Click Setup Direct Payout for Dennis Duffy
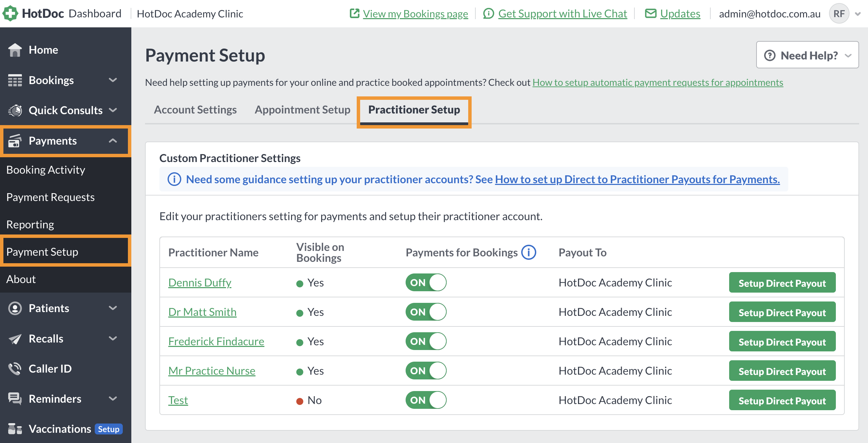The height and width of the screenshot is (443, 868). (x=782, y=283)
